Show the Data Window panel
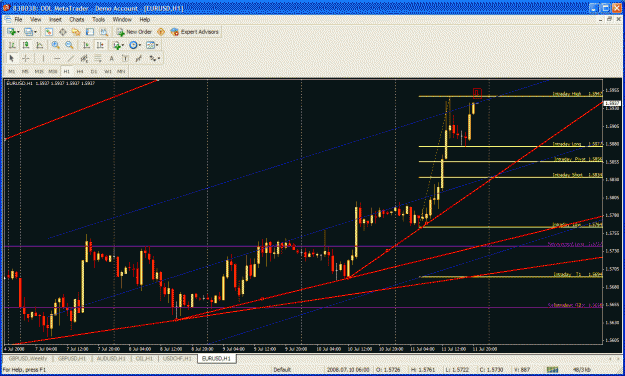Viewport: 625px width, 376px height. pos(63,32)
